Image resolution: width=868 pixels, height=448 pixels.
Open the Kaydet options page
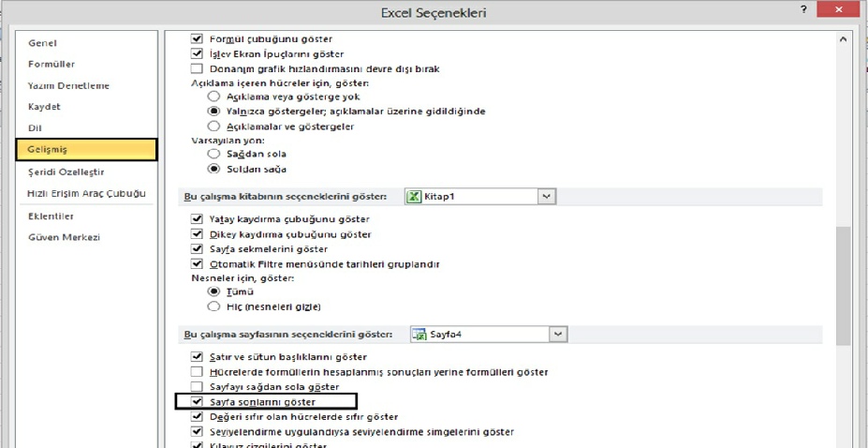tap(44, 107)
